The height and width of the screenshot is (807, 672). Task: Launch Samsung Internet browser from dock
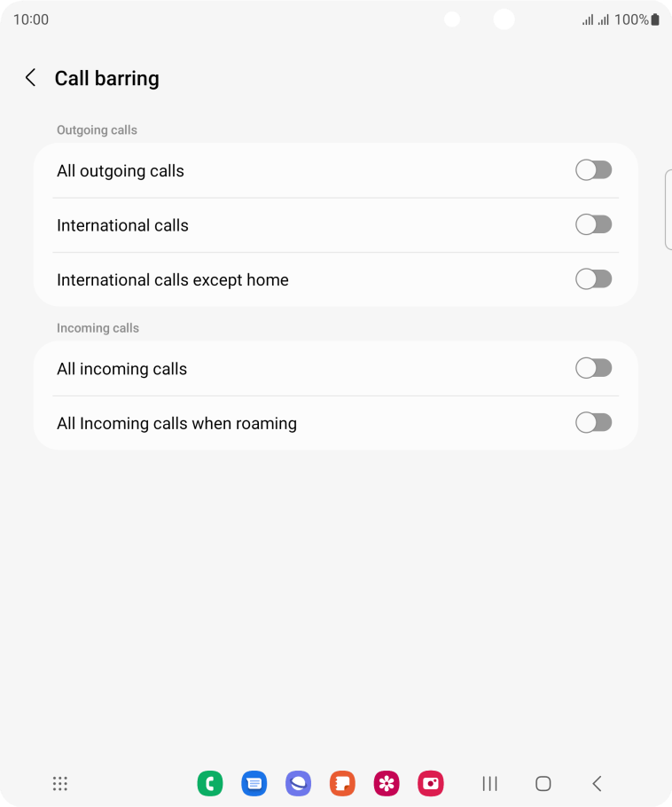coord(299,783)
